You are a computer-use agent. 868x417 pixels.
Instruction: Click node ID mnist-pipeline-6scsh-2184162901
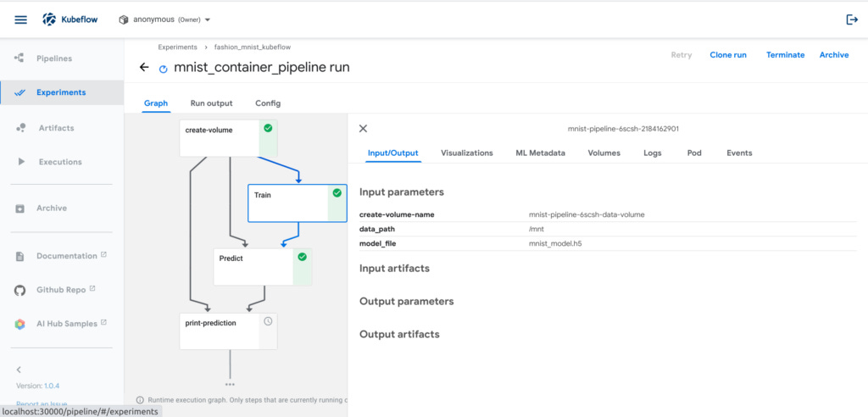coord(623,129)
